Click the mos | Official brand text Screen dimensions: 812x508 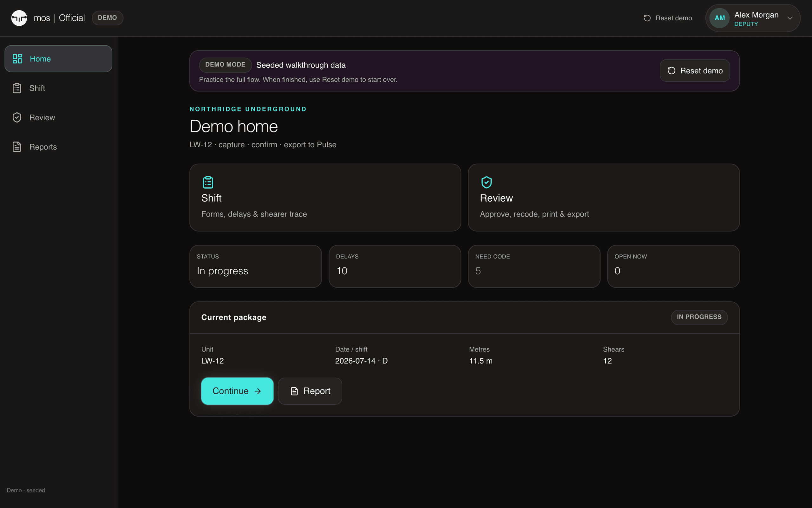(x=59, y=18)
